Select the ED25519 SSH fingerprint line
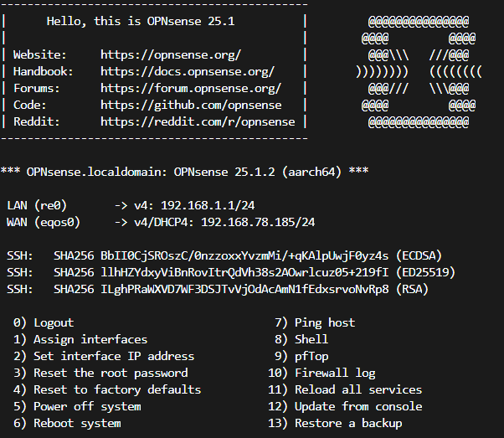Screen dimensions: 504x438 point(231,272)
